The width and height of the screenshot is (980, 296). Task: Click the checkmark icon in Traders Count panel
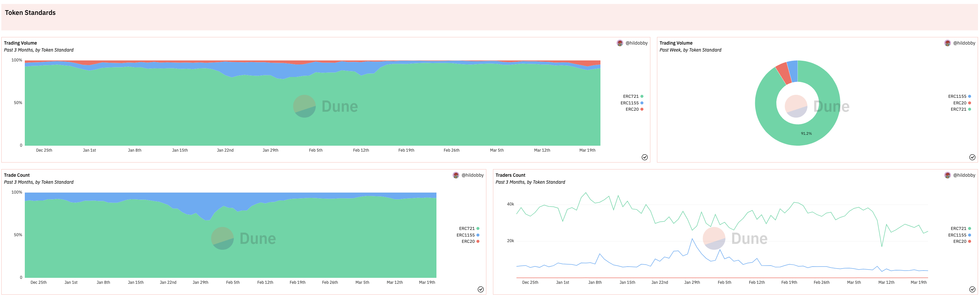click(x=972, y=289)
